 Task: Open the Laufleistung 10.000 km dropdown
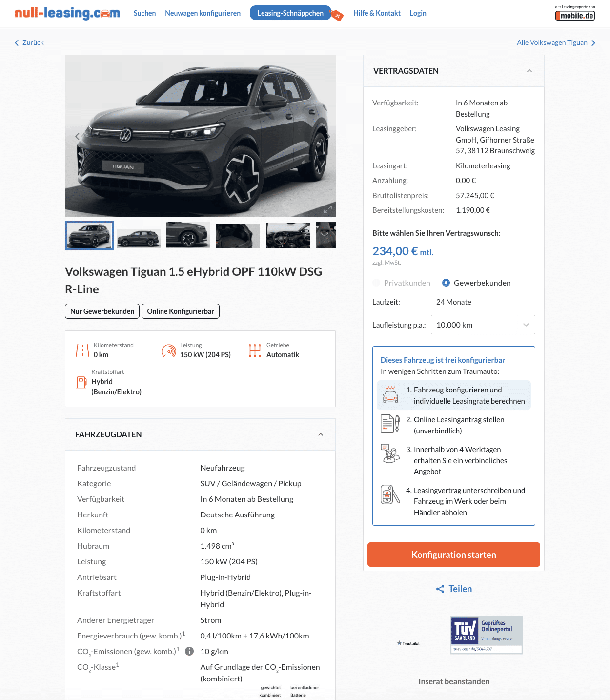pos(483,325)
